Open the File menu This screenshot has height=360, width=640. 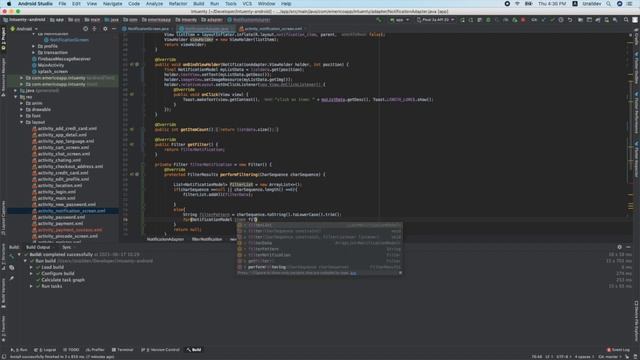(62, 4)
